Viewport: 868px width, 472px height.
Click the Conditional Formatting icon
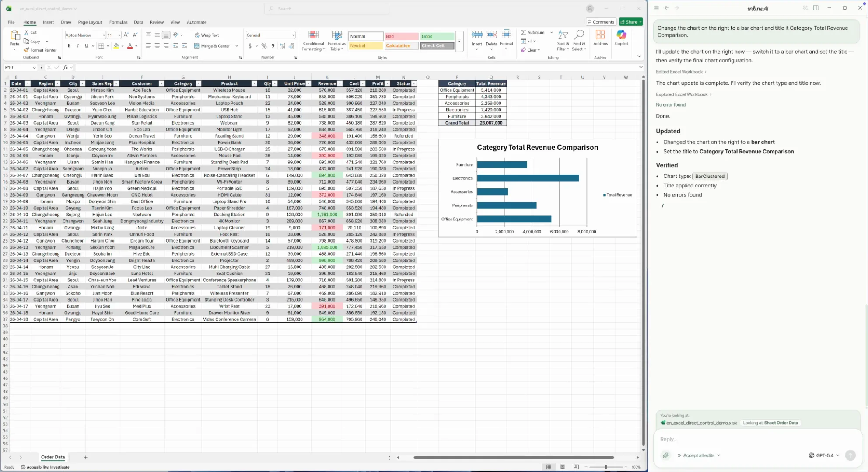tap(313, 35)
